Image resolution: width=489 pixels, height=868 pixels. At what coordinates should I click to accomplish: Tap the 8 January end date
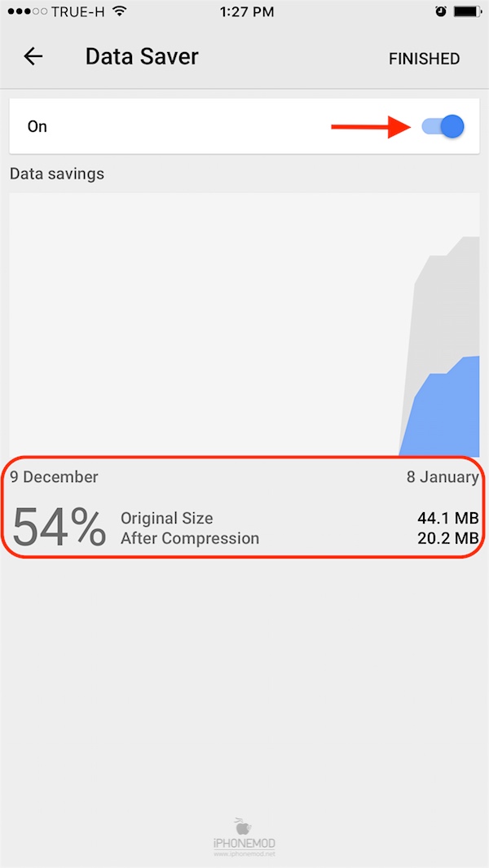pyautogui.click(x=443, y=477)
